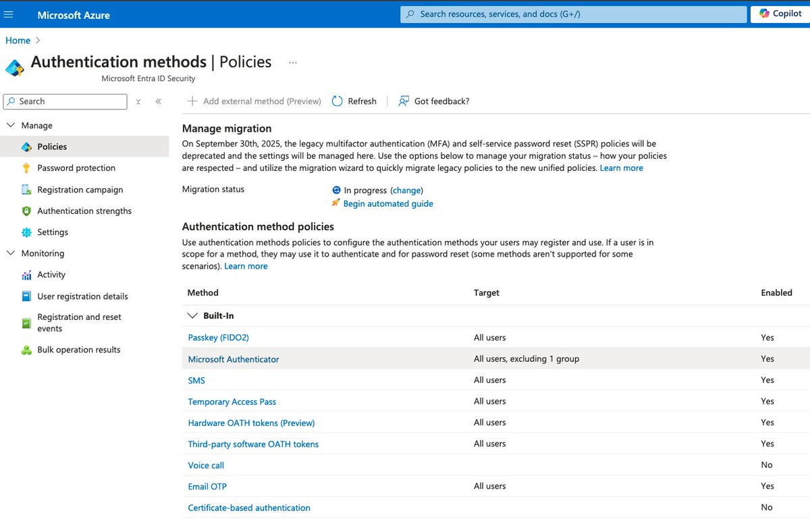This screenshot has width=810, height=532.
Task: Click the Got feedback person icon
Action: coord(404,101)
